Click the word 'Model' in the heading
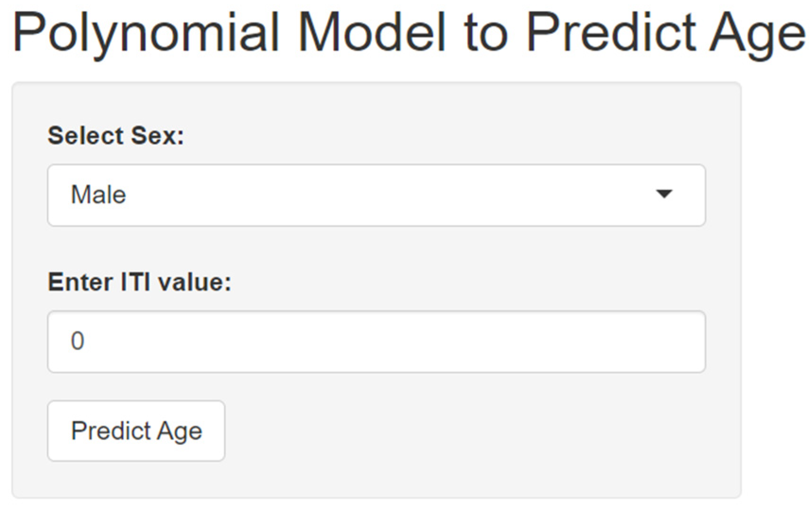The width and height of the screenshot is (812, 513). (372, 33)
